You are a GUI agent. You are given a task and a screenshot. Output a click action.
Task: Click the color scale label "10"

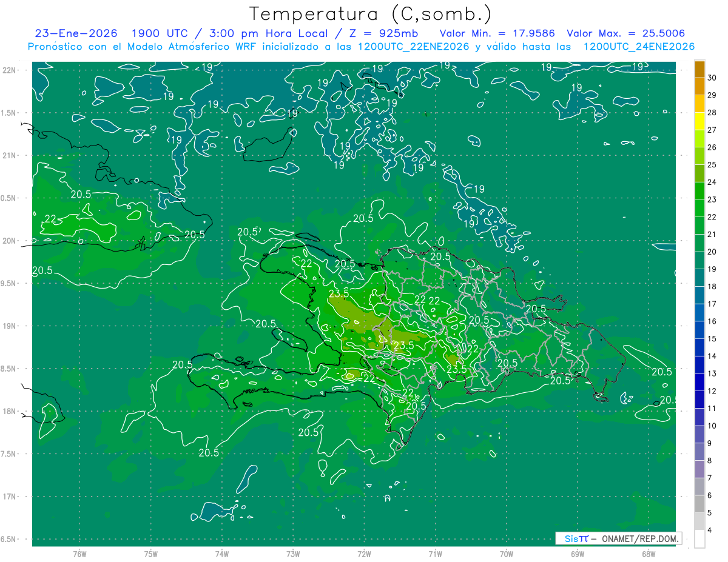click(x=712, y=426)
